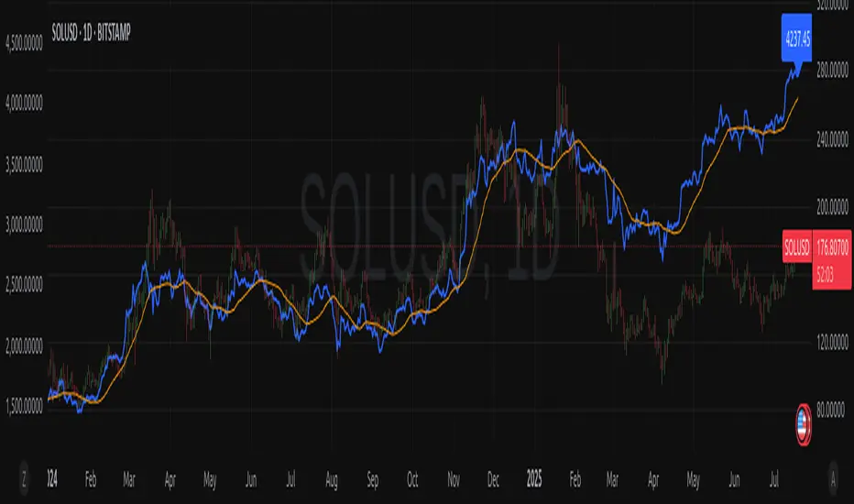
Task: Click 2,500.00000 on left price scale
Action: [x=24, y=284]
